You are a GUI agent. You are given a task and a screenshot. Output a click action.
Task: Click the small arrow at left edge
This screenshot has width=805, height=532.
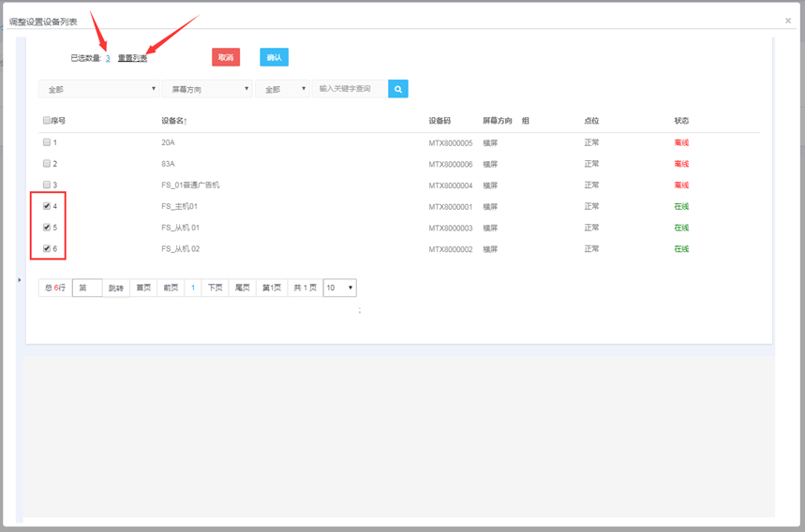click(x=20, y=280)
